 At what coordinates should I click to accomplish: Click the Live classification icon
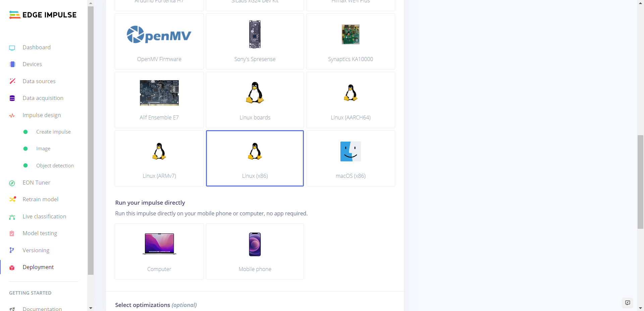coord(12,217)
